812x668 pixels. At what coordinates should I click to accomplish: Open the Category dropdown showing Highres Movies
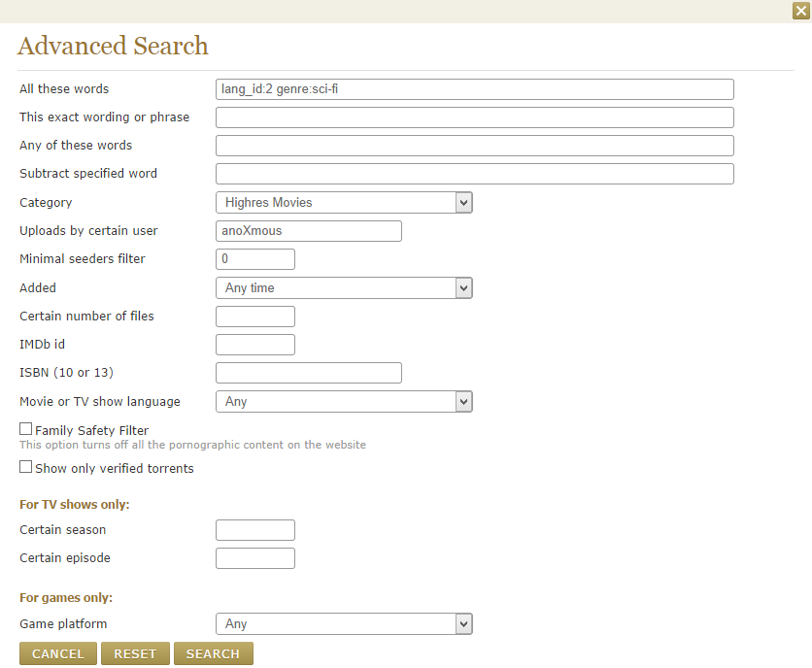tap(344, 203)
